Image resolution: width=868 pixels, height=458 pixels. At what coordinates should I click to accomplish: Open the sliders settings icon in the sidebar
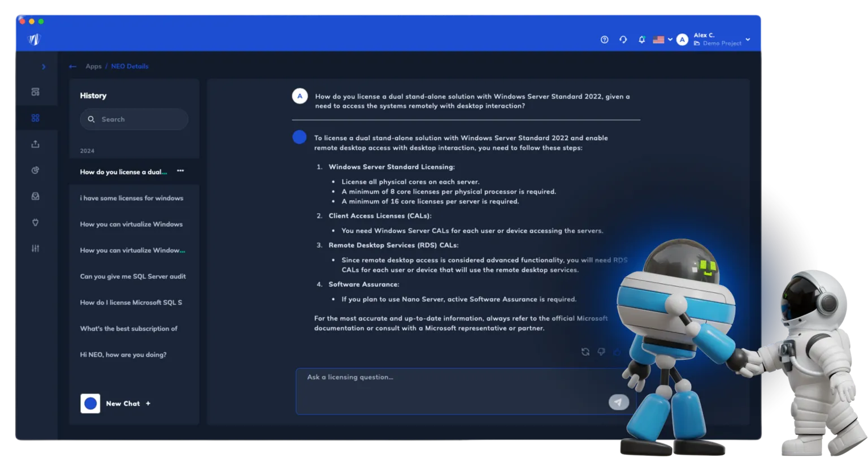click(36, 248)
